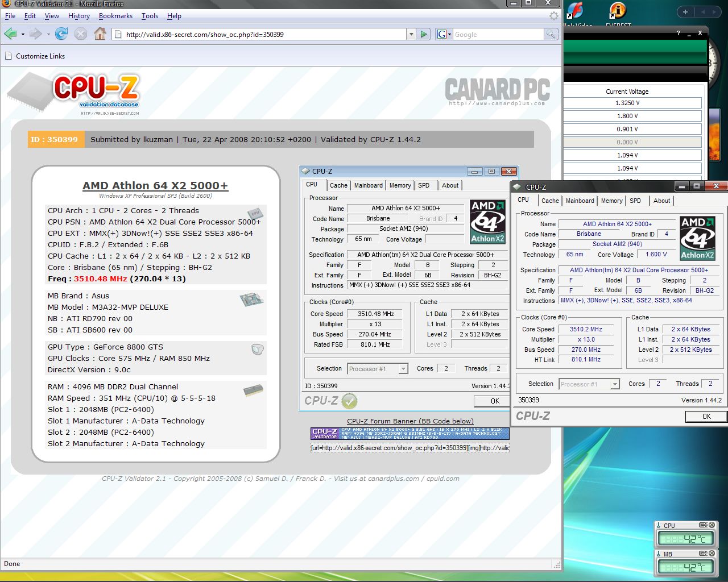Click OK button in CPU-Z window
728x582 pixels.
pyautogui.click(x=706, y=417)
